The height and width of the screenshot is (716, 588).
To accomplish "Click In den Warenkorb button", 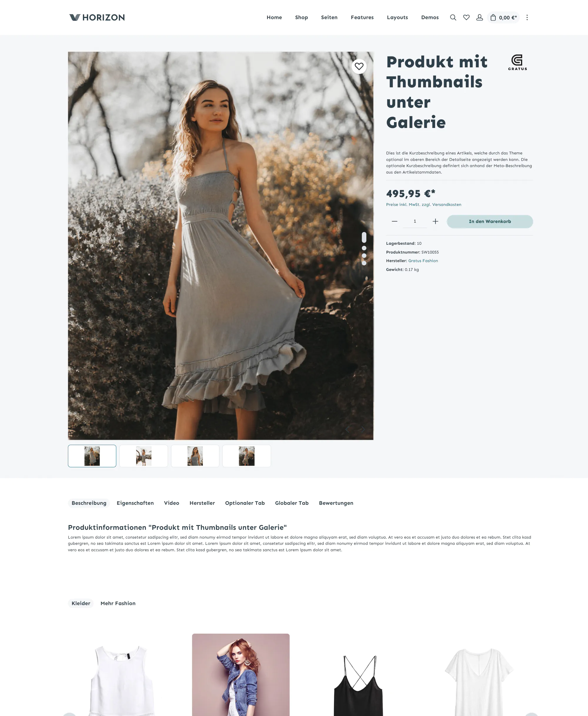I will click(x=490, y=221).
